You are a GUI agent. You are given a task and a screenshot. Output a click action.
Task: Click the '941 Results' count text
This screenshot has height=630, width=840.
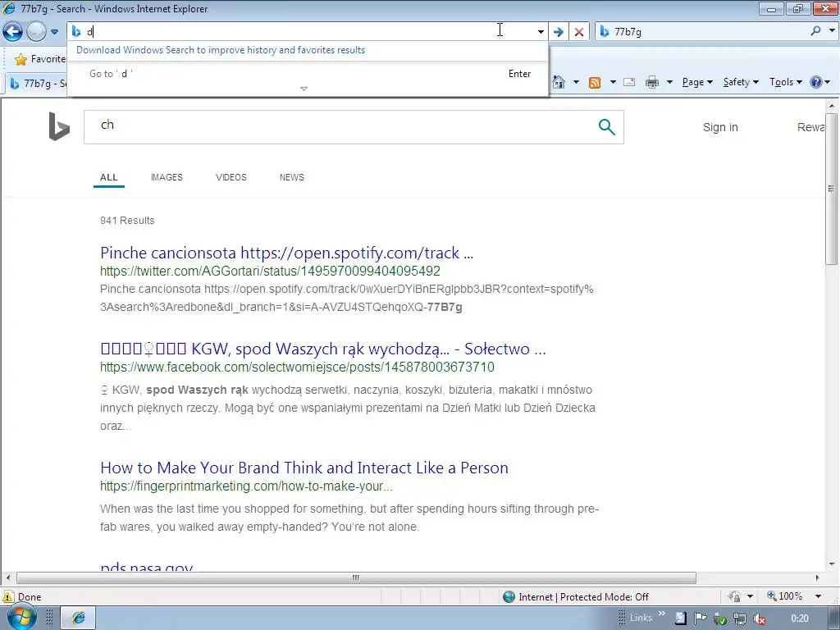(127, 220)
